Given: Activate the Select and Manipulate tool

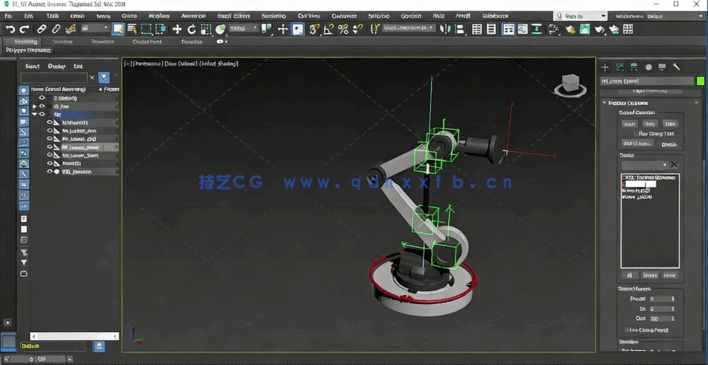Looking at the screenshot, I should coord(283,29).
